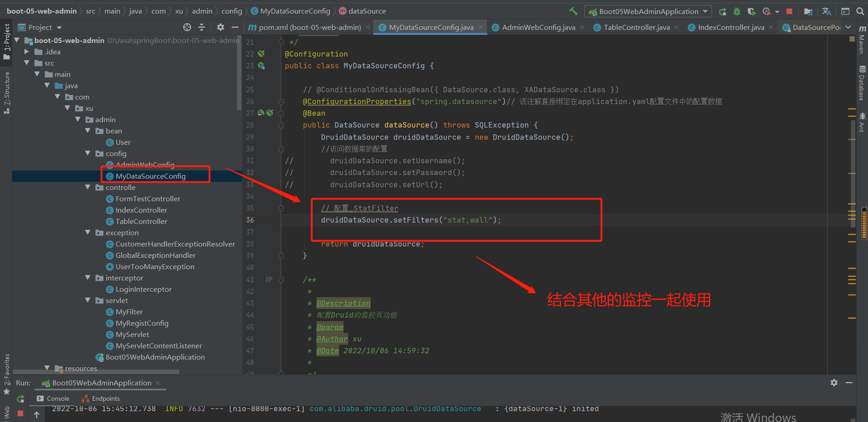The image size is (868, 422).
Task: Click 'config' in the breadcrumb path
Action: pyautogui.click(x=231, y=11)
